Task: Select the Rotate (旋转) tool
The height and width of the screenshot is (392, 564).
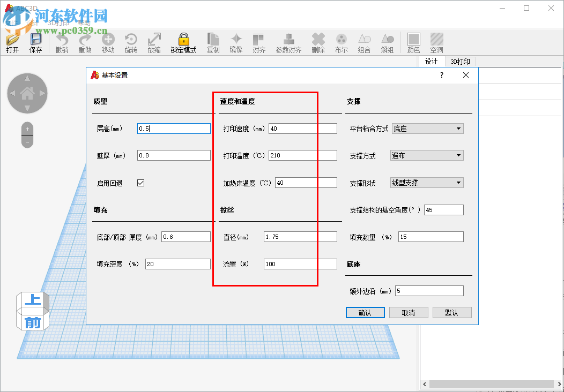Action: (x=131, y=43)
